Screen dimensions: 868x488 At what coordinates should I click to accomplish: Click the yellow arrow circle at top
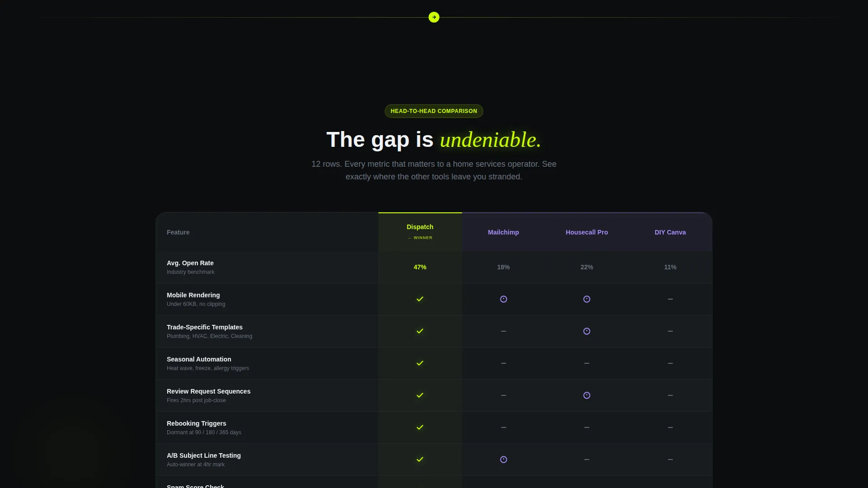pos(434,17)
